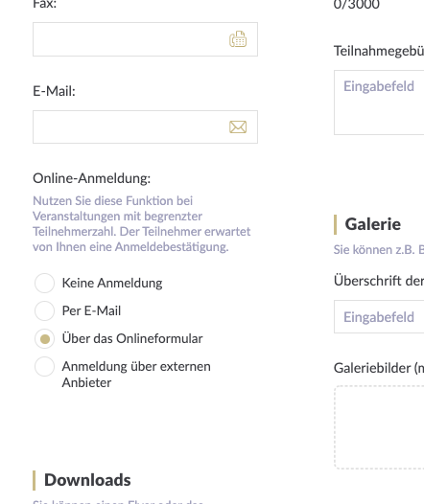Viewport: 424px width, 504px height.
Task: Select Über das Onlineformular radio option
Action: [x=44, y=339]
